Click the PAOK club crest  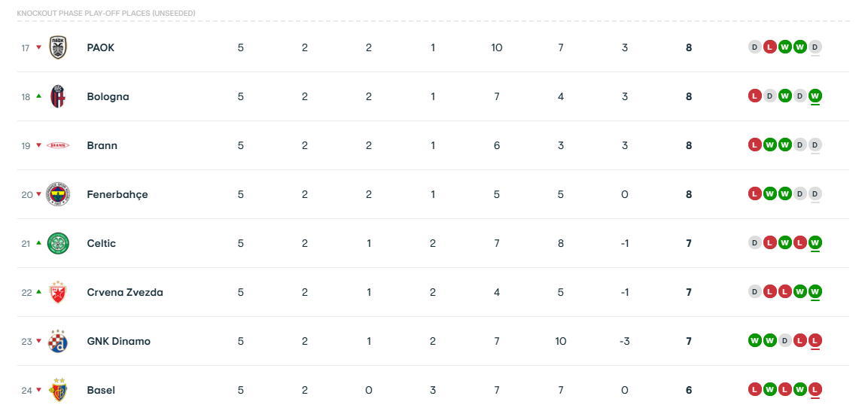click(x=58, y=47)
